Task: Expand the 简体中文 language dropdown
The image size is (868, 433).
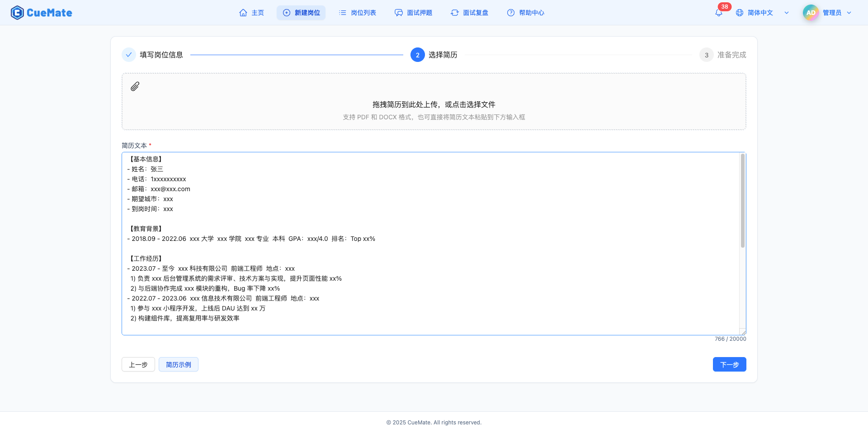Action: pyautogui.click(x=787, y=13)
